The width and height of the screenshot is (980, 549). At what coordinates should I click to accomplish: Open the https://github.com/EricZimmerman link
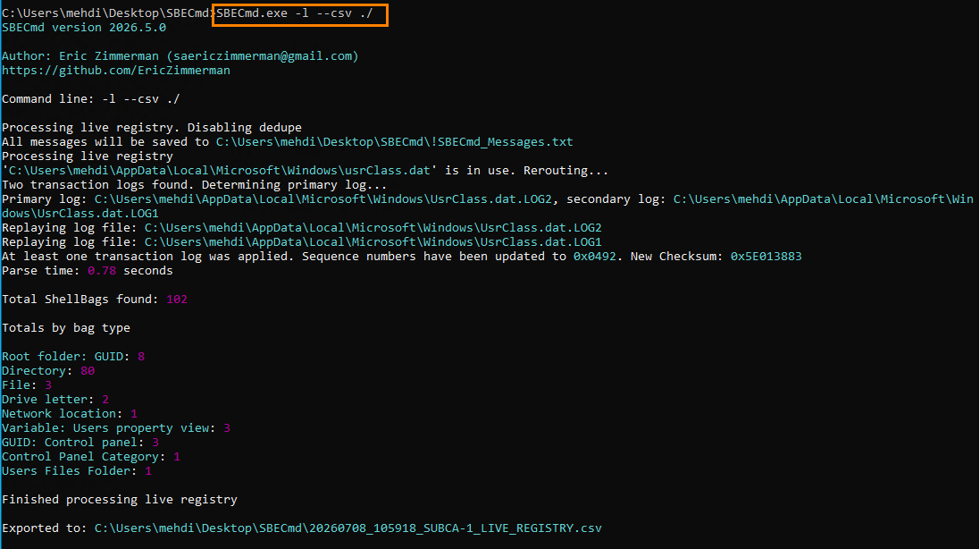coord(116,71)
